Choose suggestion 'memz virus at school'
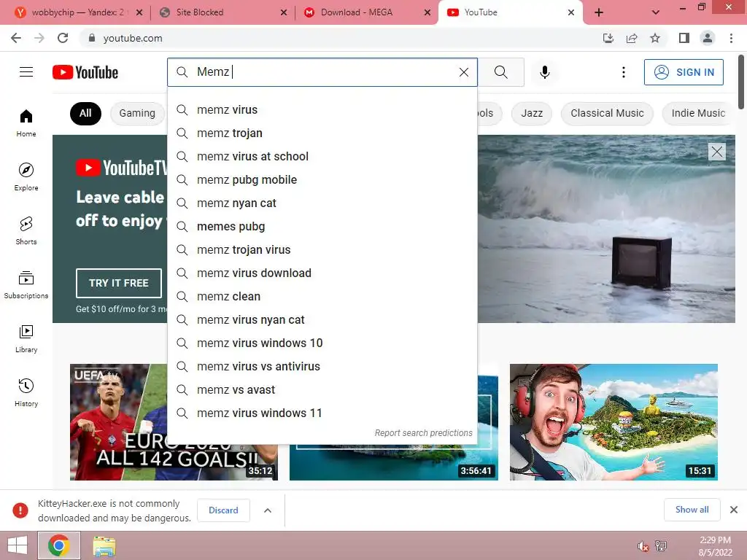This screenshot has width=747, height=560. click(x=322, y=157)
